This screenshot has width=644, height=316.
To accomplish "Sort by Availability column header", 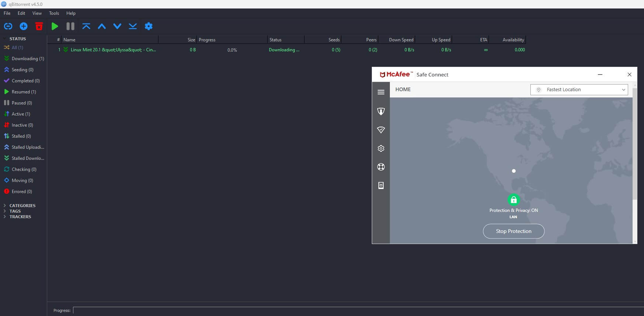I will pyautogui.click(x=507, y=40).
